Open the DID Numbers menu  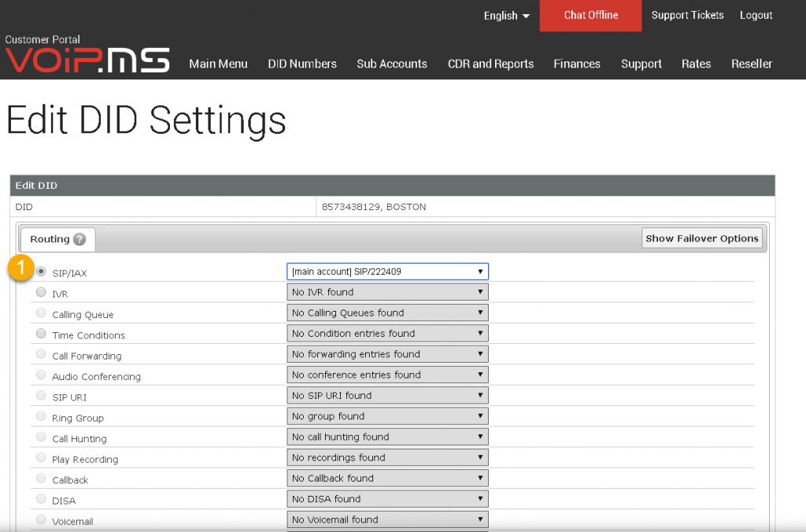pos(302,64)
